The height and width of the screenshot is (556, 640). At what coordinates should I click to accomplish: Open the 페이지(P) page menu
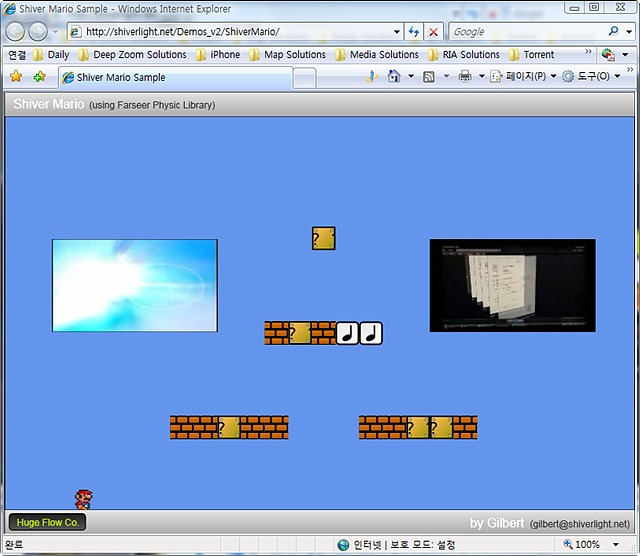(523, 76)
